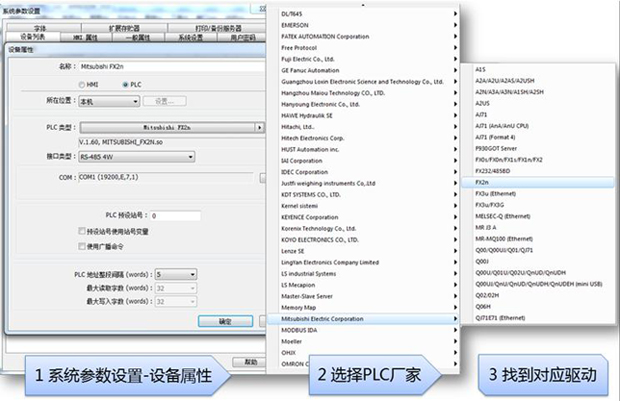The height and width of the screenshot is (401, 620).
Task: Tick the 使用广播命令 checkbox
Action: (82, 246)
